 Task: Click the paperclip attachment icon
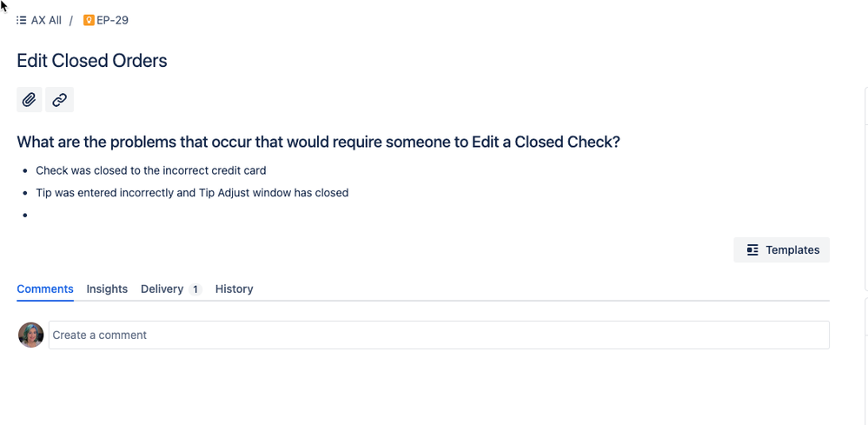point(30,100)
